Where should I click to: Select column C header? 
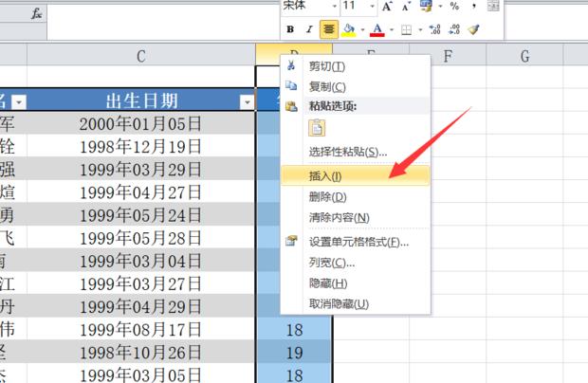[140, 57]
